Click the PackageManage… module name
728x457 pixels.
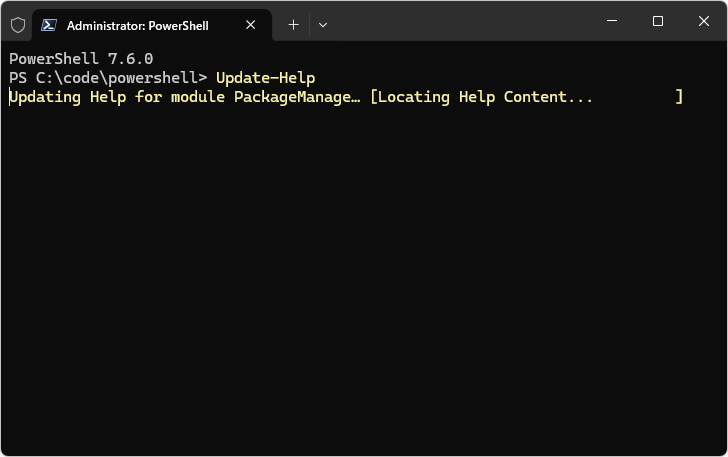(297, 97)
